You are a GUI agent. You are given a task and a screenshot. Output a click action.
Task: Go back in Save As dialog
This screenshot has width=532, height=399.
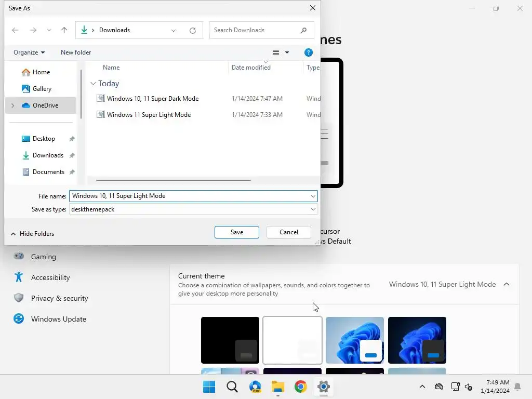15,30
